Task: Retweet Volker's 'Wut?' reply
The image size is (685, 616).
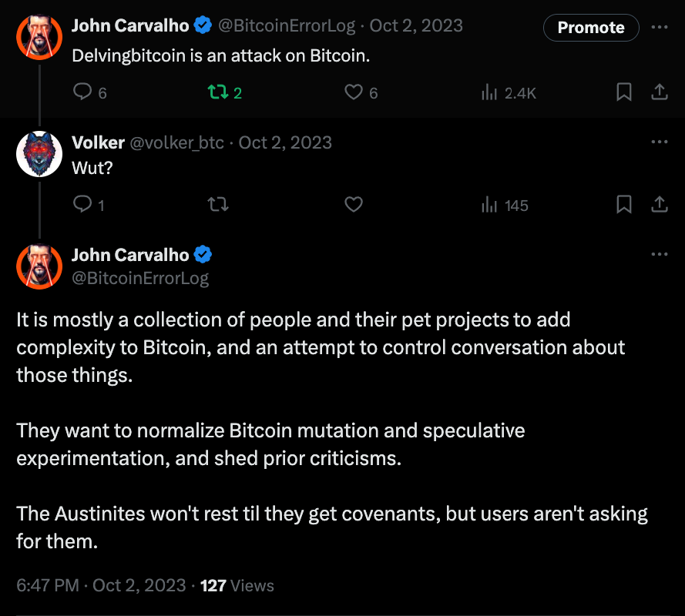Action: tap(218, 205)
